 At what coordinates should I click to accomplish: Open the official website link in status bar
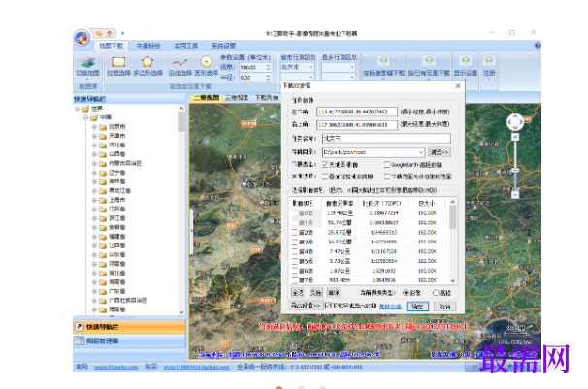pos(115,367)
